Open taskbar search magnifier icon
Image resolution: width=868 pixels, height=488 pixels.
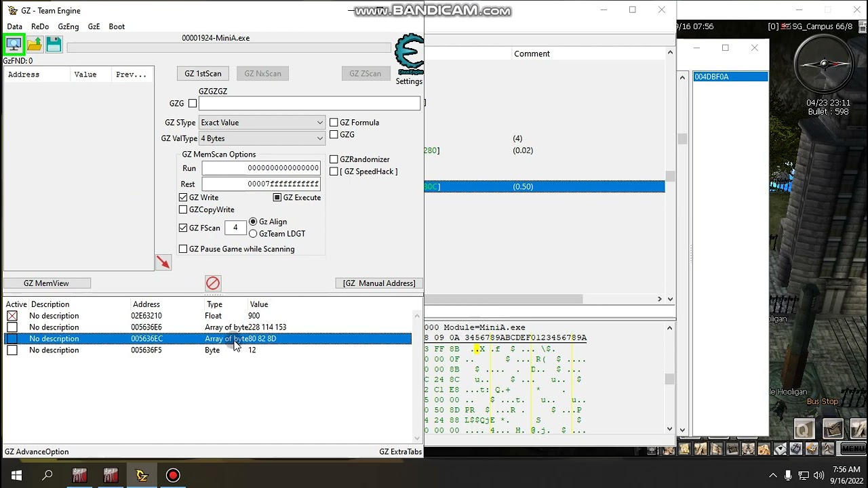(x=47, y=476)
